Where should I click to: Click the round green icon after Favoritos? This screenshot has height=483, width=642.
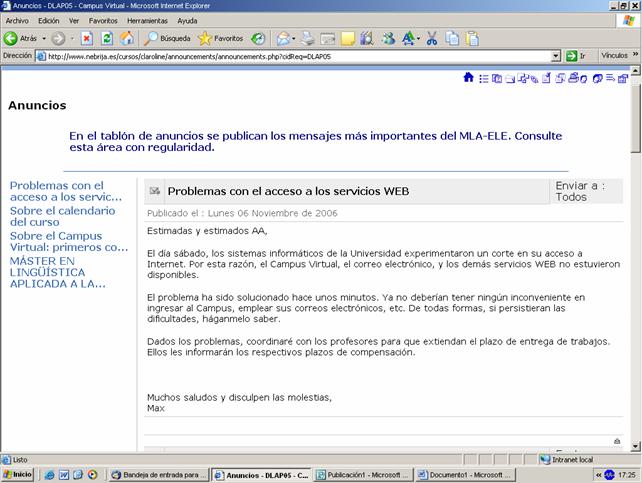click(x=258, y=38)
